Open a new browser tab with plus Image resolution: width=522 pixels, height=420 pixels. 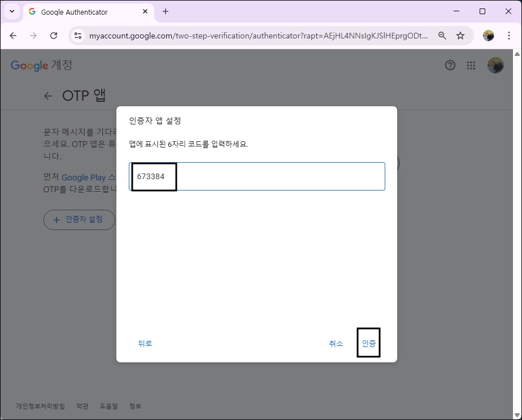coord(164,11)
